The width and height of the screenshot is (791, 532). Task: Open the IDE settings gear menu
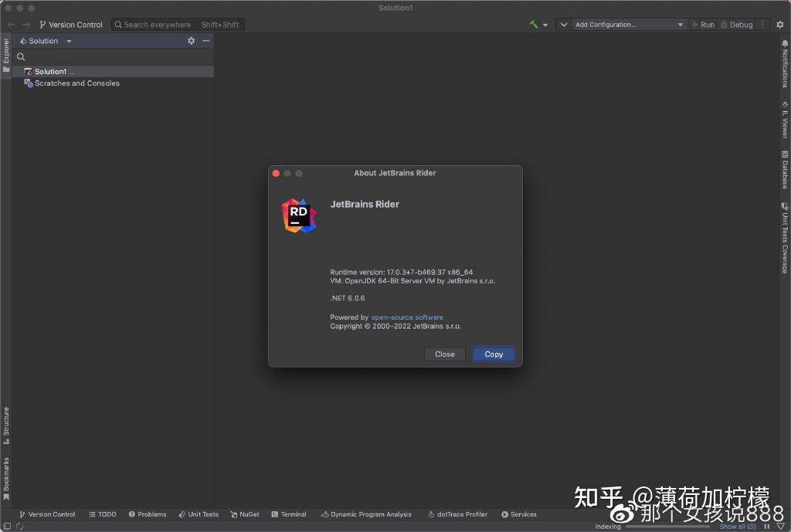[x=780, y=24]
